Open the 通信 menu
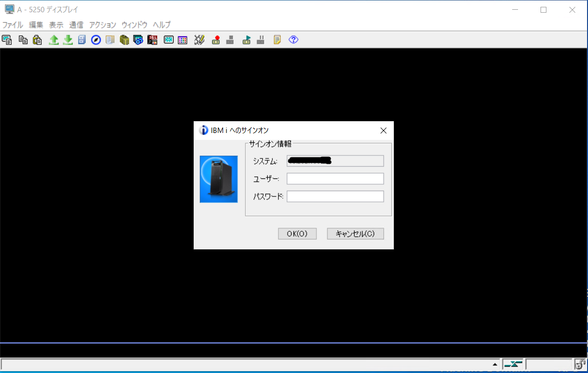The image size is (588, 373). click(x=76, y=25)
